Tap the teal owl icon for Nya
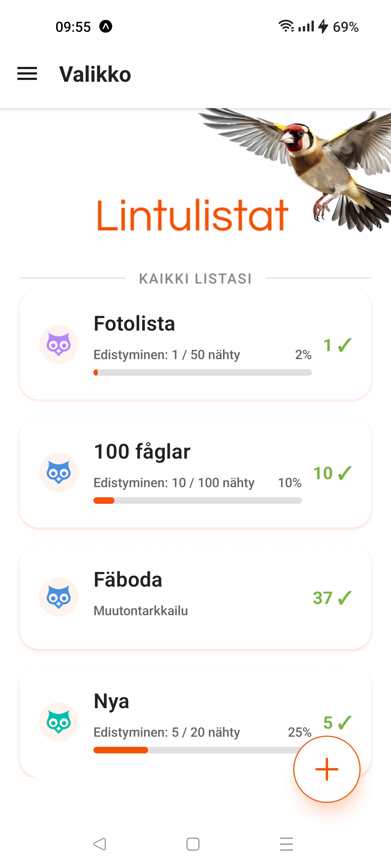Image resolution: width=391 pixels, height=868 pixels. (x=59, y=722)
